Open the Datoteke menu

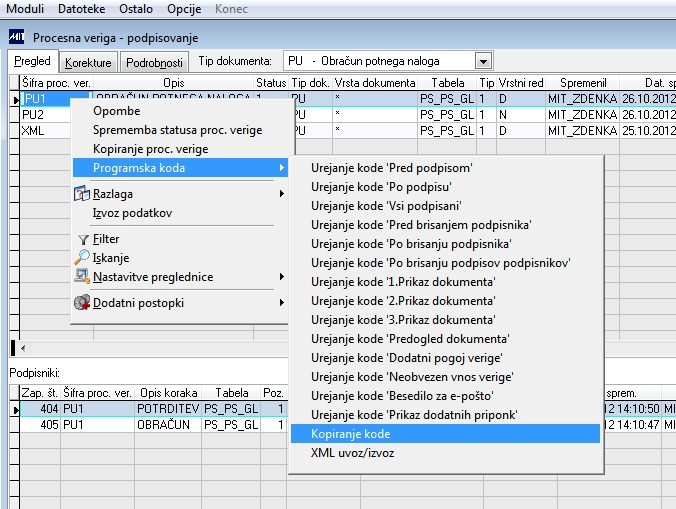81,9
